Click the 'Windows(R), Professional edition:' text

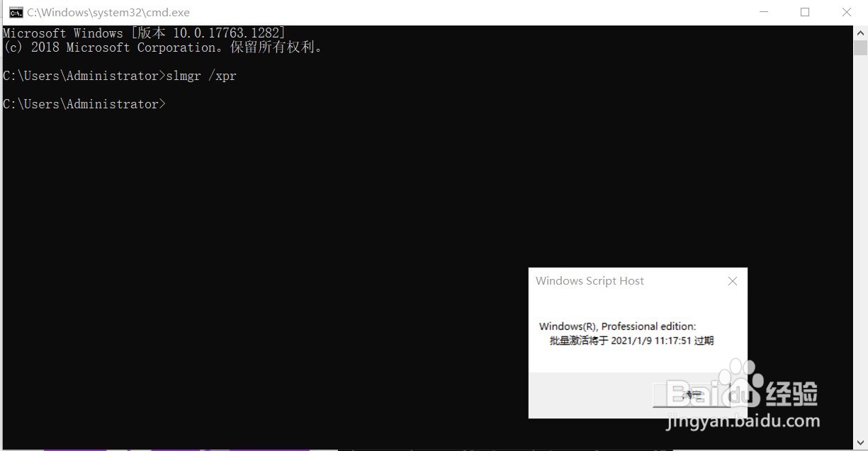click(x=618, y=326)
